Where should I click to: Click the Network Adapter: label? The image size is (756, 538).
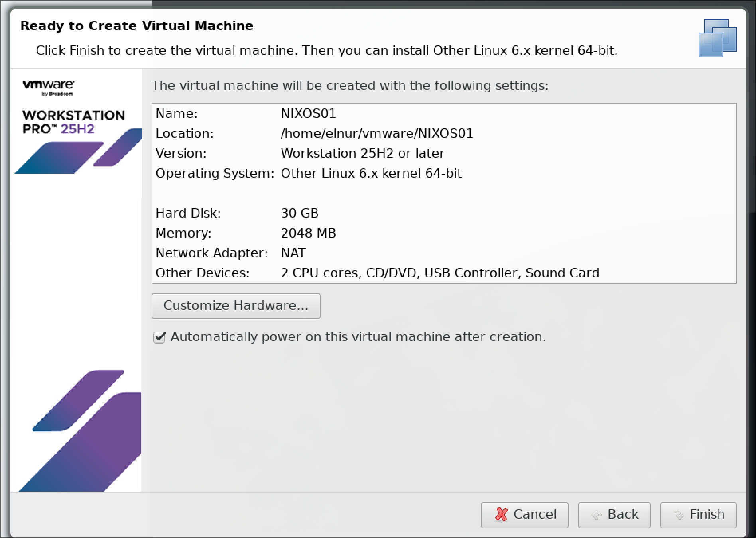pos(212,253)
